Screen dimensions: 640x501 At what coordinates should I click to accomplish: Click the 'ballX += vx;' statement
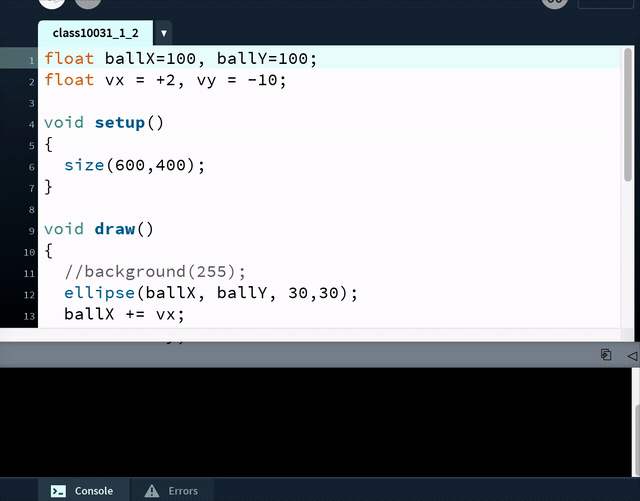point(124,314)
